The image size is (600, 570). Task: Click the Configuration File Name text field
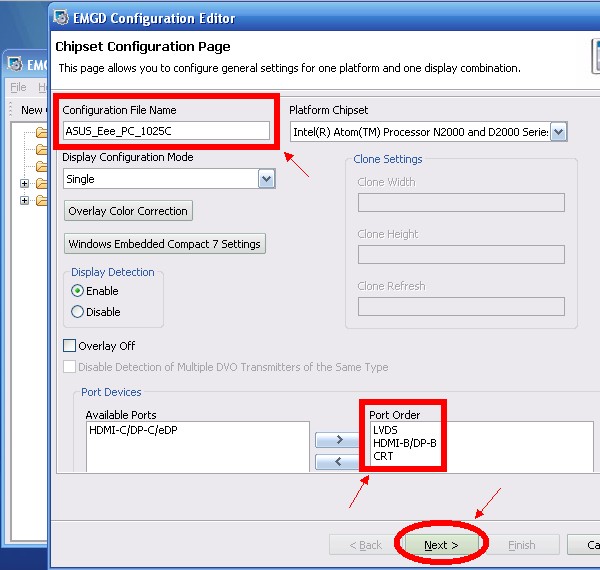coord(166,130)
